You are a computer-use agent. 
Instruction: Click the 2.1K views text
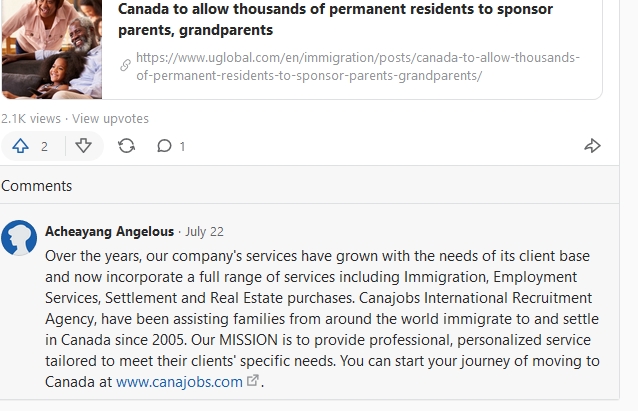click(x=30, y=118)
